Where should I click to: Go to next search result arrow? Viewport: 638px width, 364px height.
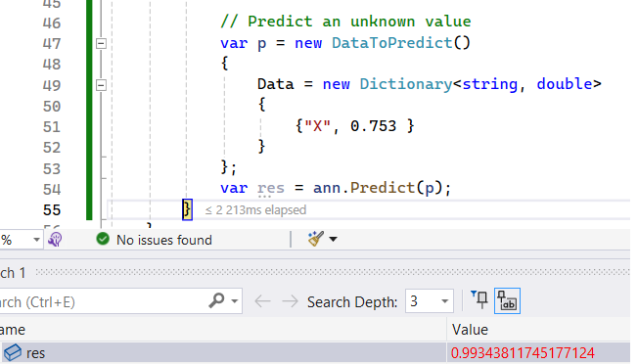point(290,301)
